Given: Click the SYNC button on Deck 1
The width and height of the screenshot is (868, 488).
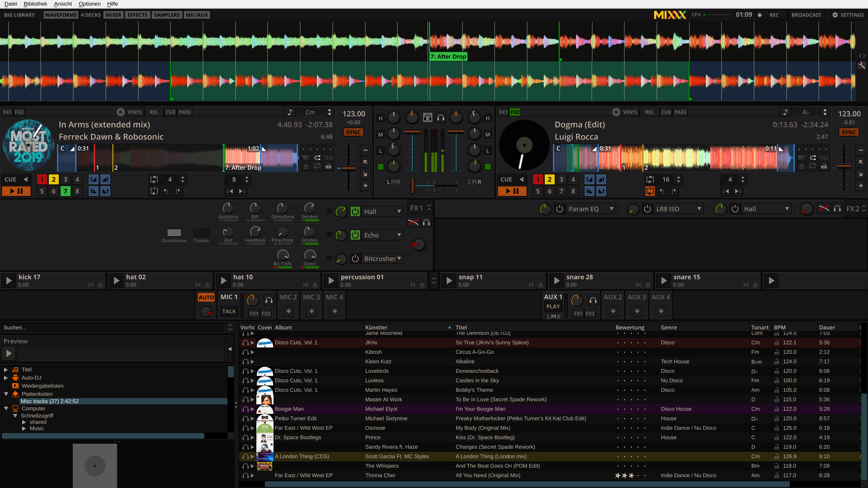Looking at the screenshot, I should click(x=352, y=132).
